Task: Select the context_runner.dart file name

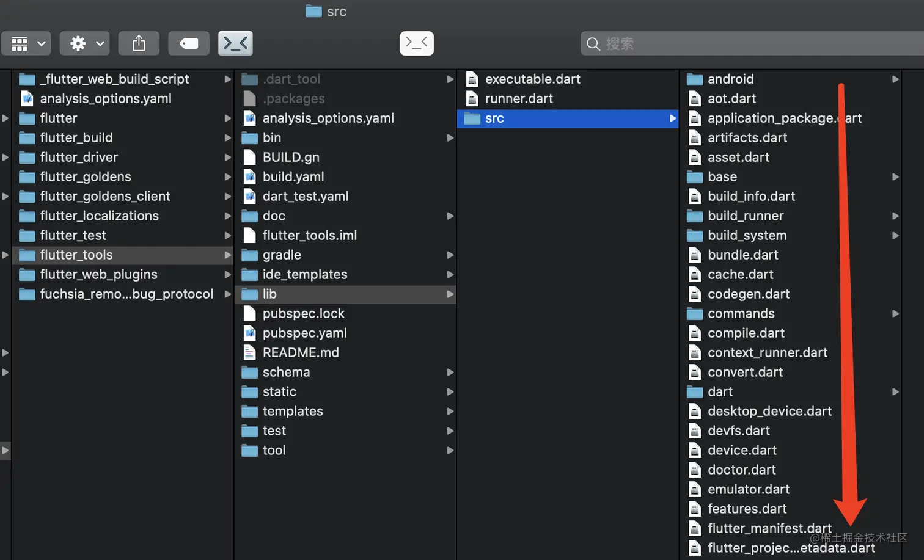Action: coord(768,353)
